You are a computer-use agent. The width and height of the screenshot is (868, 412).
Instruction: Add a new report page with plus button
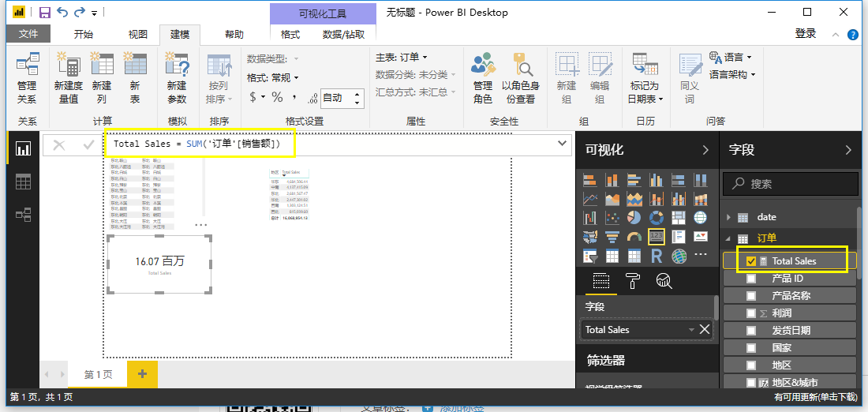point(142,374)
